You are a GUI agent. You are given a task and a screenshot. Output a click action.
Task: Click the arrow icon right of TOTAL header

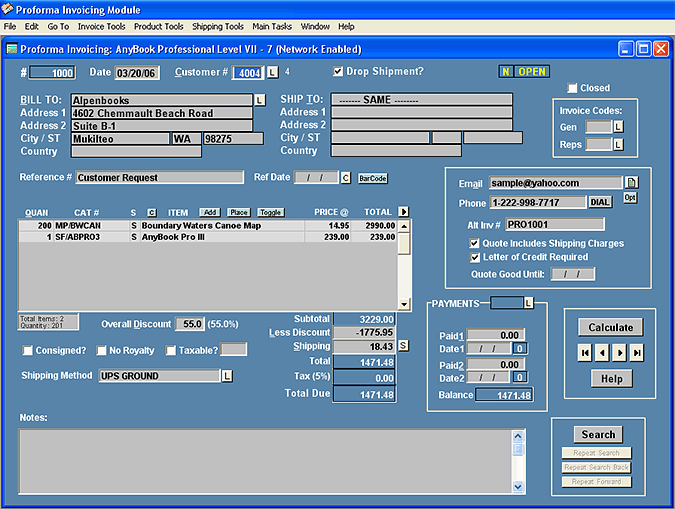point(404,212)
